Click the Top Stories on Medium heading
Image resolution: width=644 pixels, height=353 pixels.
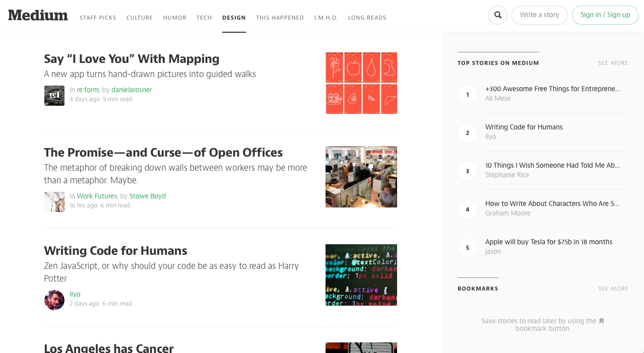tap(498, 63)
